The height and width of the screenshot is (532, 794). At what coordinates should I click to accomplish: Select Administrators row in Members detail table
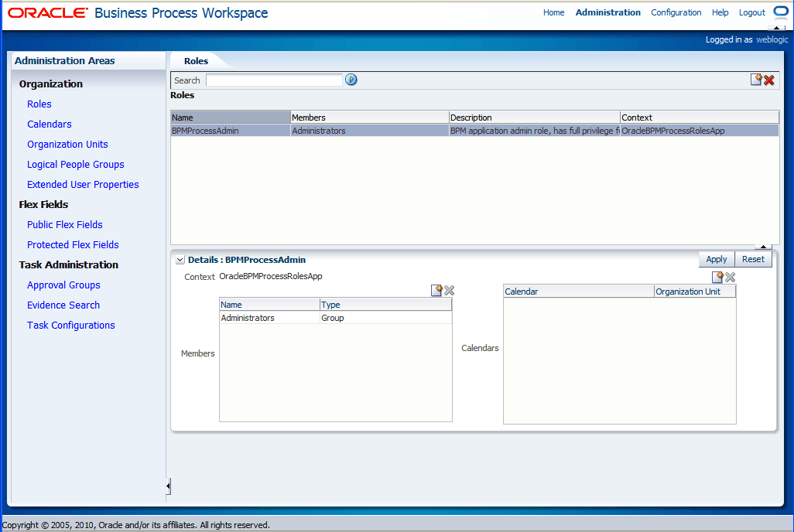pyautogui.click(x=335, y=318)
